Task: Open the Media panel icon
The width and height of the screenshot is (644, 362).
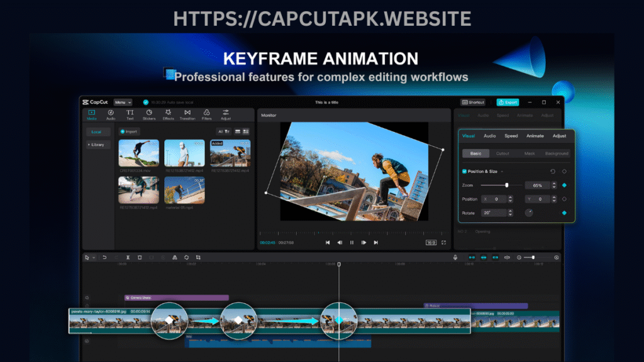Action: tap(92, 114)
